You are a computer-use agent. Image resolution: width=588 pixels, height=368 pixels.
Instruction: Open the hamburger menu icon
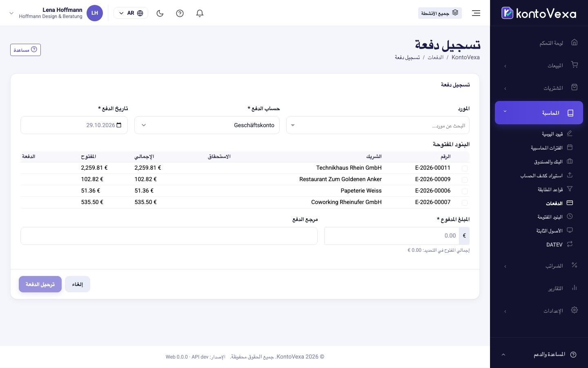tap(476, 13)
